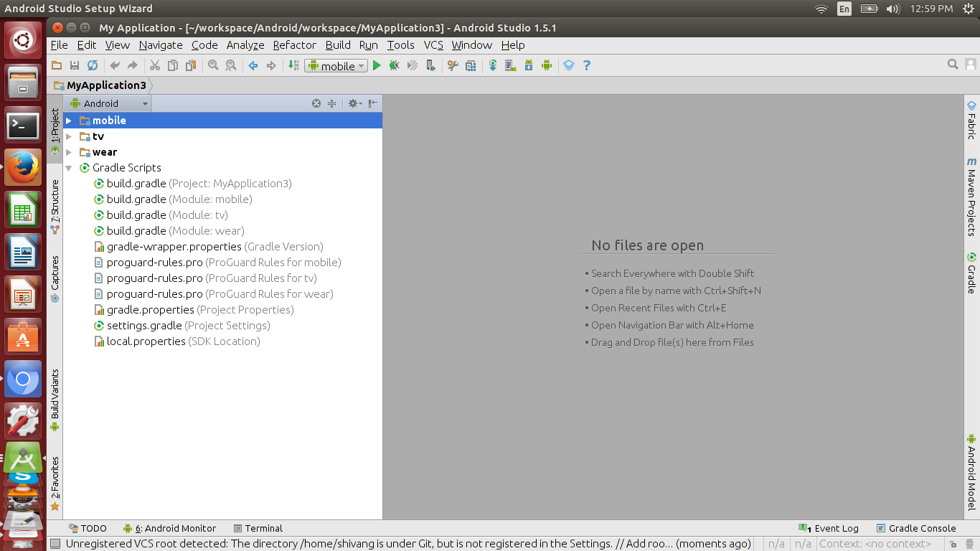Toggle the Structure side tab
The height and width of the screenshot is (551, 980).
(x=55, y=207)
